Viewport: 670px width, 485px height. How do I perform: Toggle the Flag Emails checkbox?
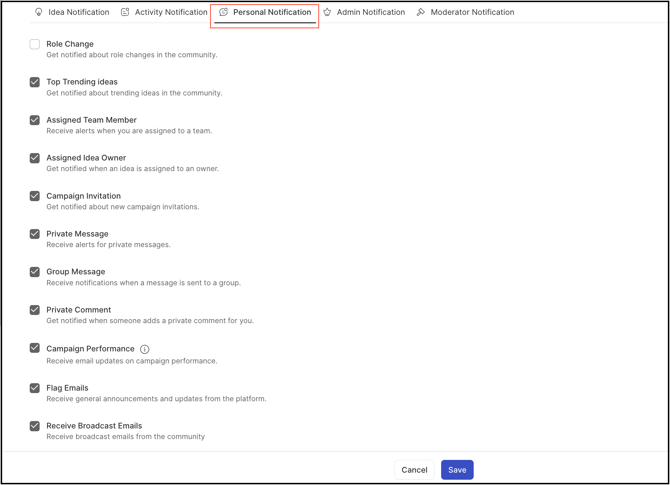(x=35, y=388)
